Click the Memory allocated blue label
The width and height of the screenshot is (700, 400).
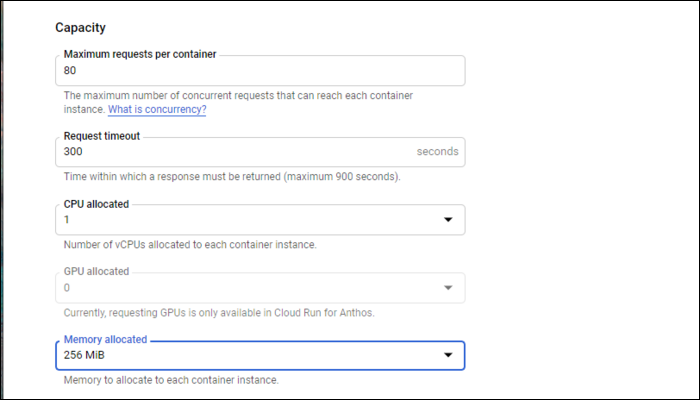coord(105,340)
